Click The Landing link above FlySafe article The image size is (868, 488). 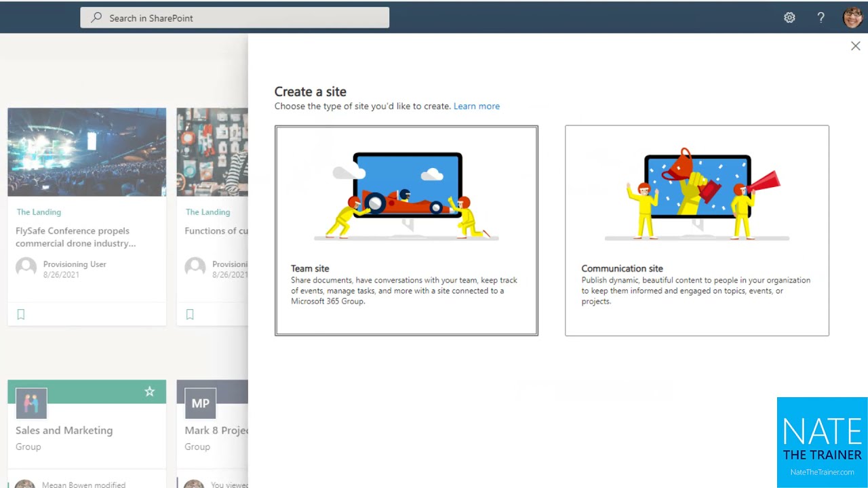(39, 212)
